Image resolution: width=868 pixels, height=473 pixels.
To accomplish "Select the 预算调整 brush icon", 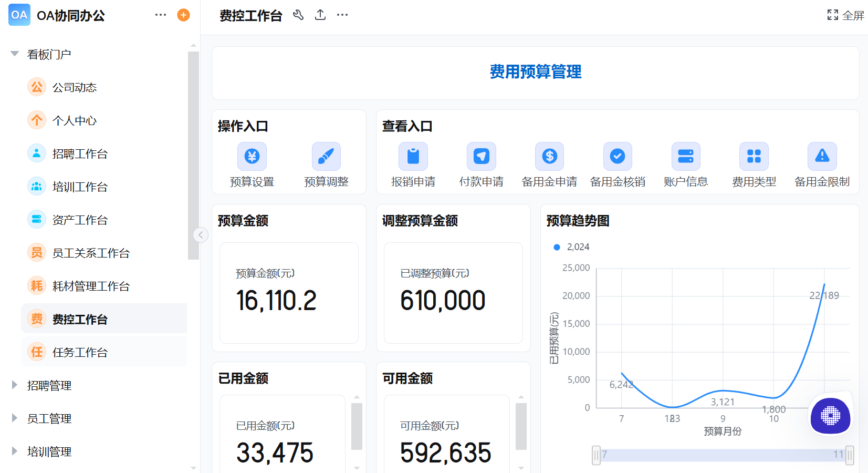I will tap(326, 156).
